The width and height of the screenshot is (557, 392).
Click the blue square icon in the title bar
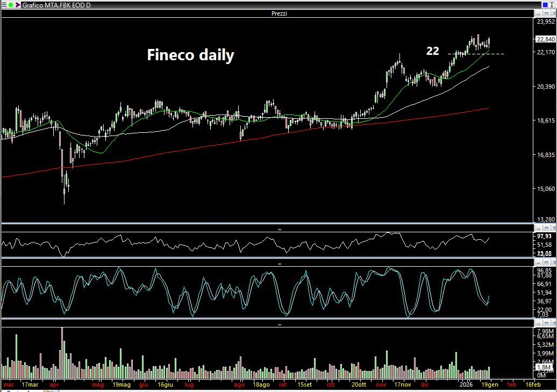point(545,5)
